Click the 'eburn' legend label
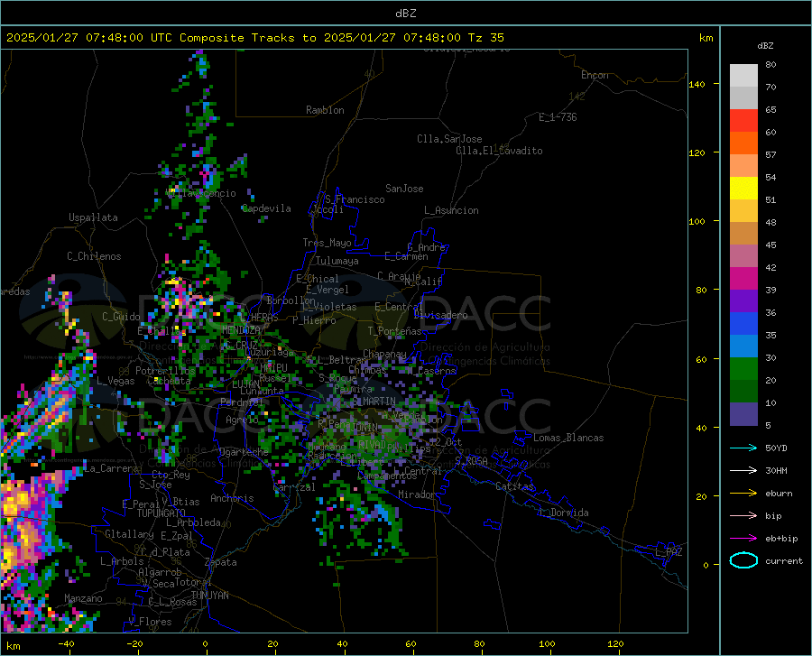 click(779, 493)
